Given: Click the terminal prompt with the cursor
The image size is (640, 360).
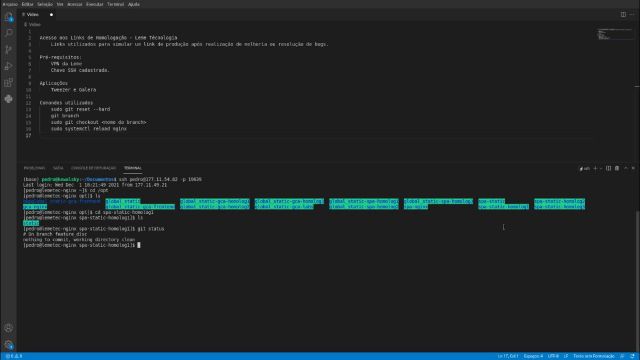Looking at the screenshot, I should coord(82,245).
